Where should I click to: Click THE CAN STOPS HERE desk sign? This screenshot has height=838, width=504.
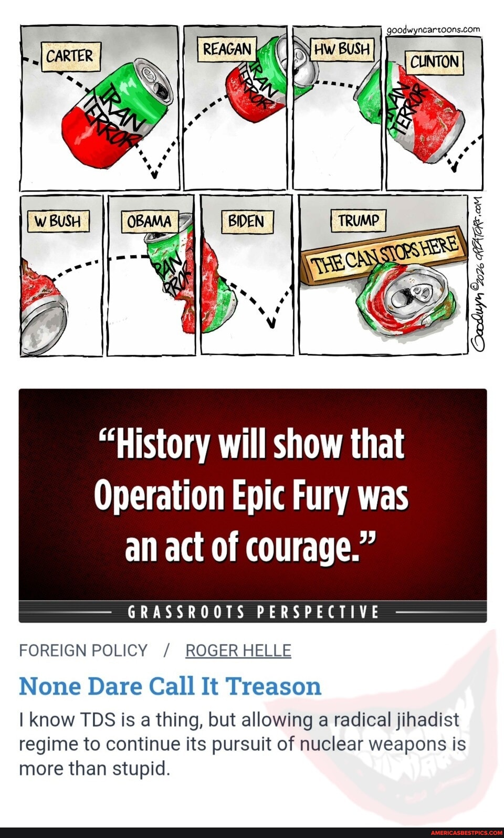[x=384, y=256]
